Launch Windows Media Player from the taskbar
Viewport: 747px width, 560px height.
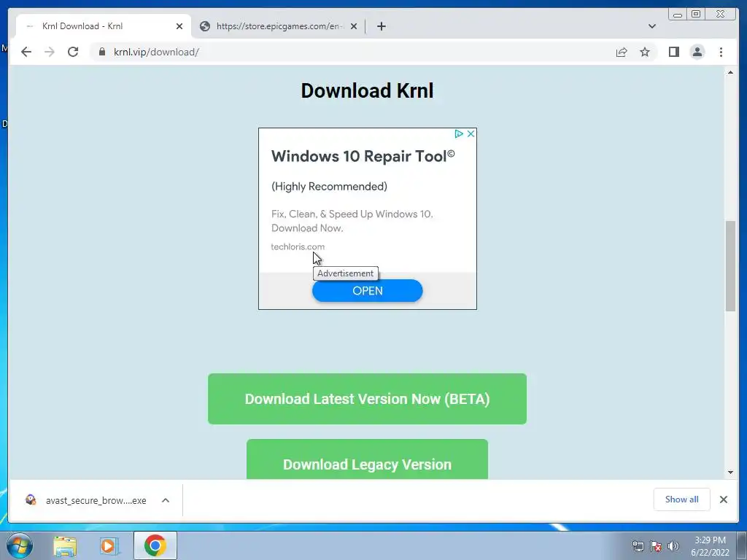click(109, 545)
